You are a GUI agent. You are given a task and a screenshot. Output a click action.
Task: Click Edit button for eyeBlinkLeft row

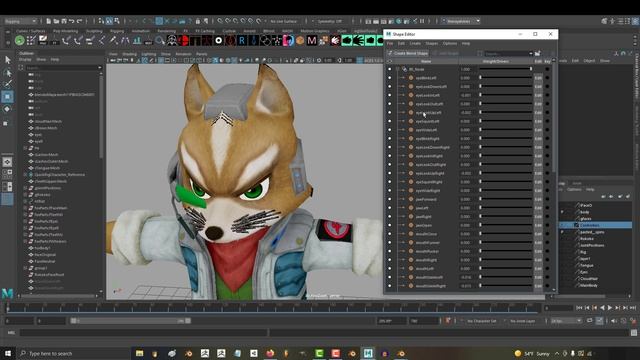click(538, 78)
